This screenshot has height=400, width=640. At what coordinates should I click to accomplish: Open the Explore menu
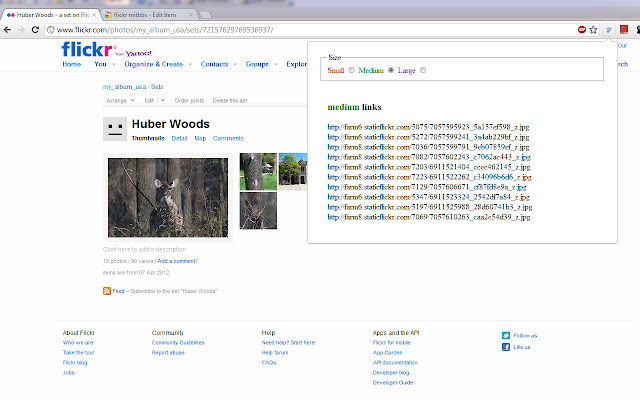[296, 64]
